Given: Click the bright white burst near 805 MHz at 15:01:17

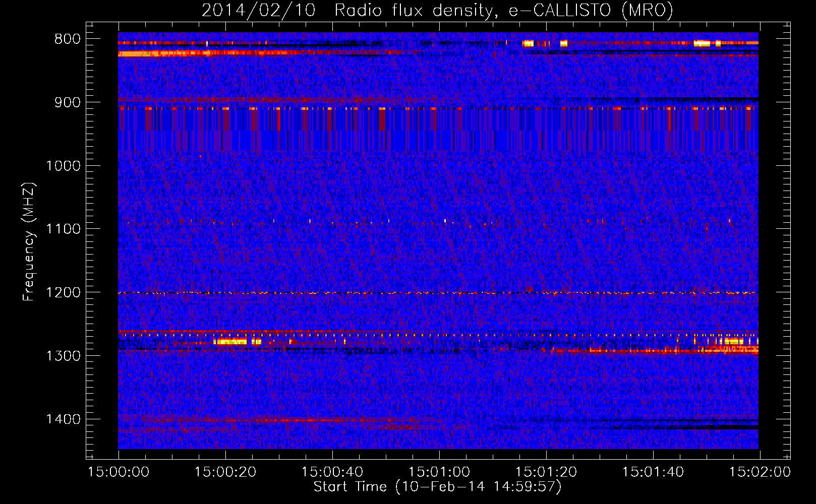Looking at the screenshot, I should pos(528,43).
